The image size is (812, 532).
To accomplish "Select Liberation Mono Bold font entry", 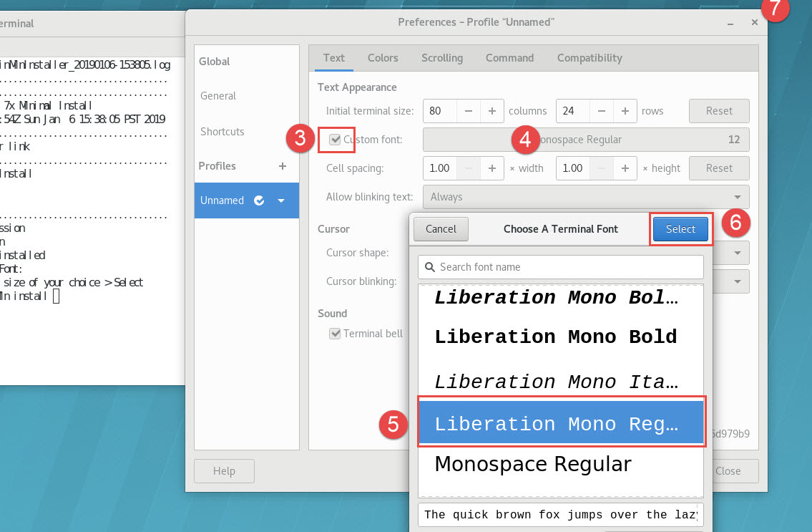I will click(x=555, y=337).
